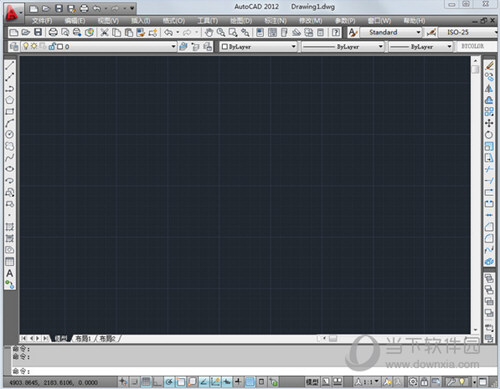Image resolution: width=500 pixels, height=389 pixels.
Task: Open the 格式(O) menu
Action: (x=174, y=21)
